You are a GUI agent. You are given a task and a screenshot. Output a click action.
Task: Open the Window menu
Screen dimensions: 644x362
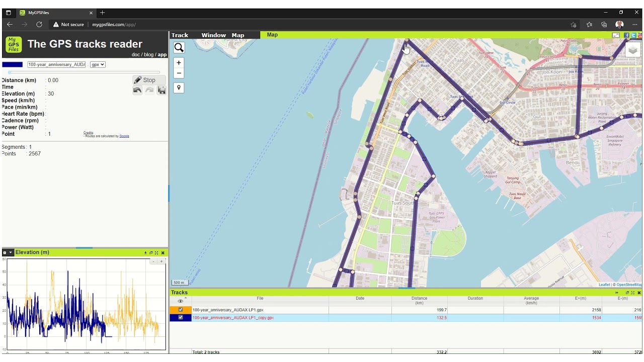(x=213, y=35)
